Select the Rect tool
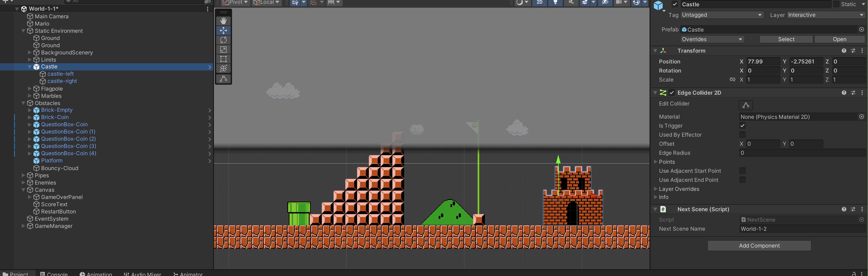The height and width of the screenshot is (276, 868). (x=223, y=59)
